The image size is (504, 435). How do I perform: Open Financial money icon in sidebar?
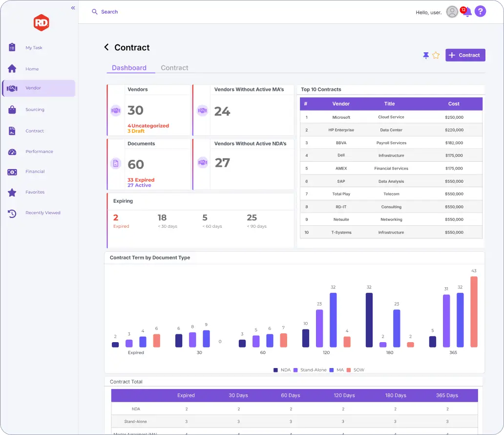click(x=12, y=172)
